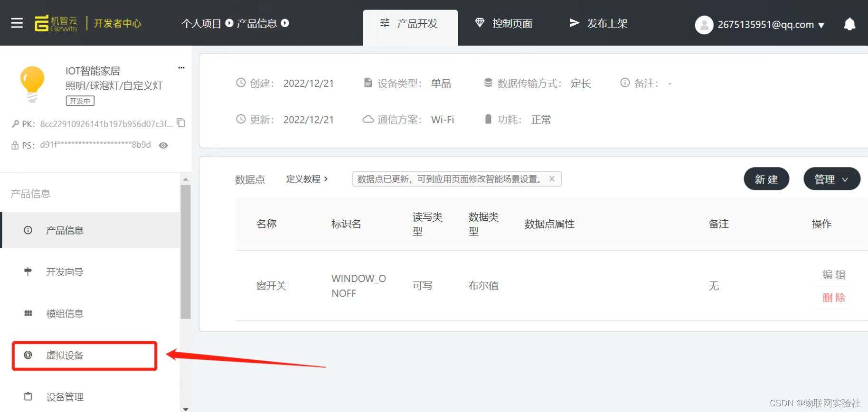Click the 窗开关 name cell
868x412 pixels.
(x=271, y=286)
